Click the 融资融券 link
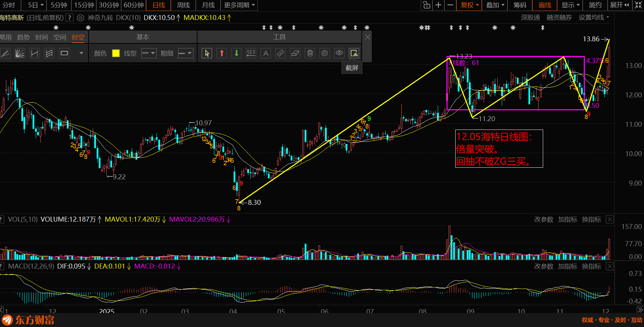This screenshot has height=327, width=644. tap(559, 18)
